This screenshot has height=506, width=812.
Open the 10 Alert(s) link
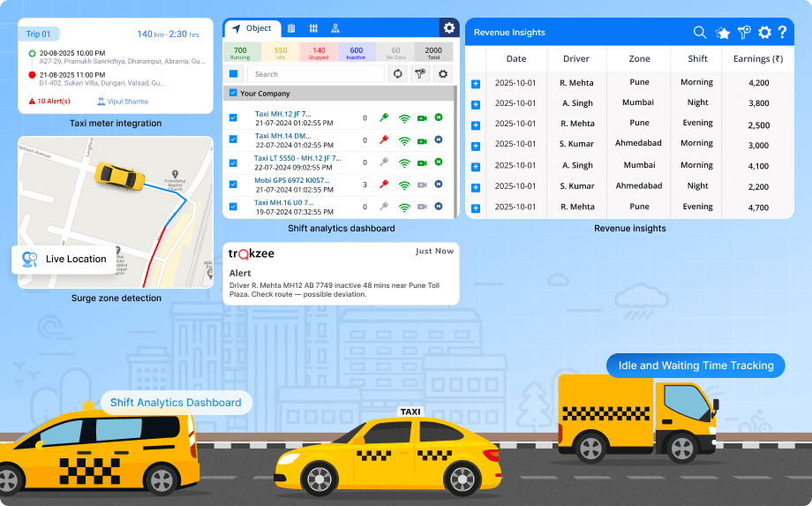[53, 102]
